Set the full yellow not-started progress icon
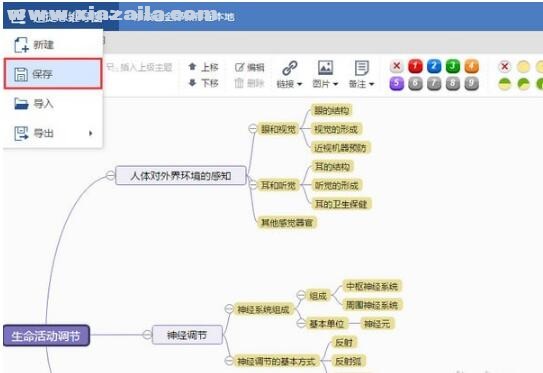This screenshot has height=373, width=543. 523,66
